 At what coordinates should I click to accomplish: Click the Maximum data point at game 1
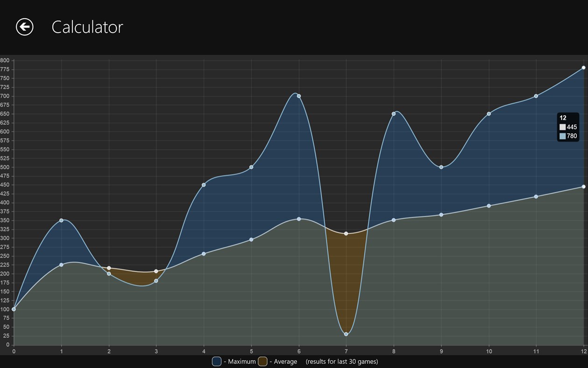[x=61, y=220]
